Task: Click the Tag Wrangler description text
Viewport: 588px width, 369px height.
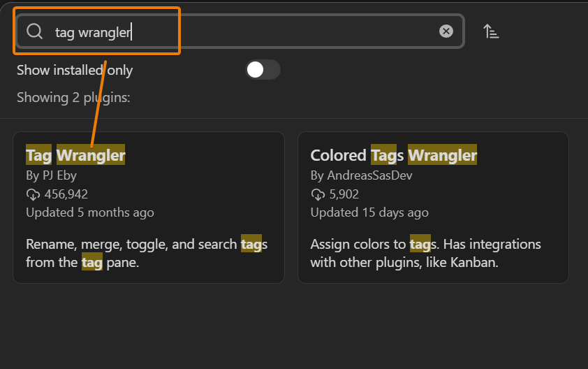Action: 147,253
